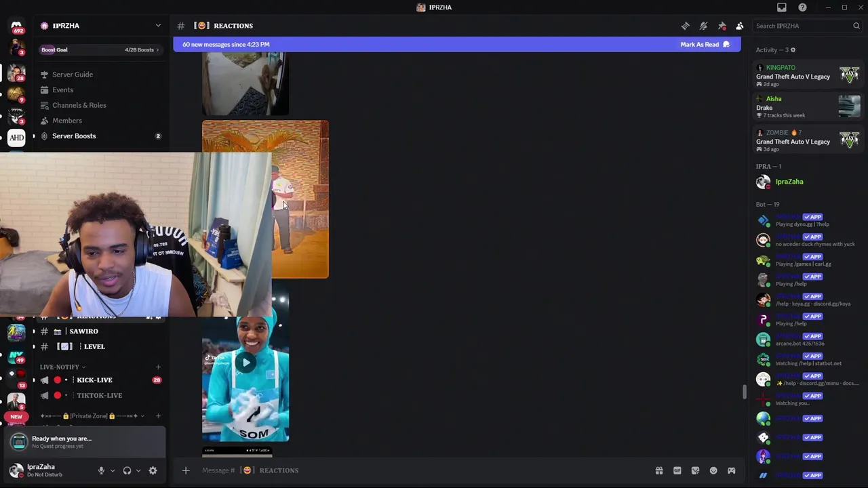Image resolution: width=868 pixels, height=488 pixels.
Task: Open server icon with 49 badge
Action: pos(16,355)
